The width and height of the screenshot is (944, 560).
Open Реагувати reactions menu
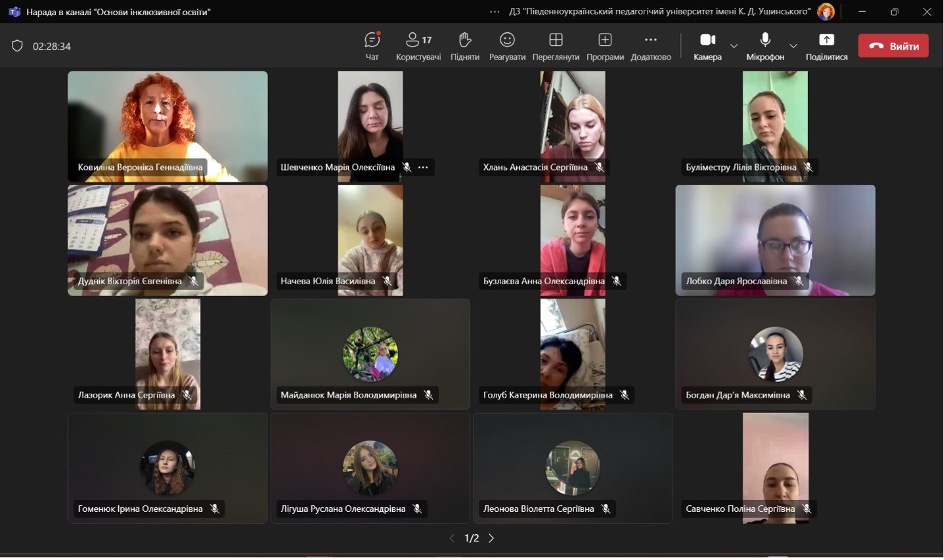pos(507,46)
